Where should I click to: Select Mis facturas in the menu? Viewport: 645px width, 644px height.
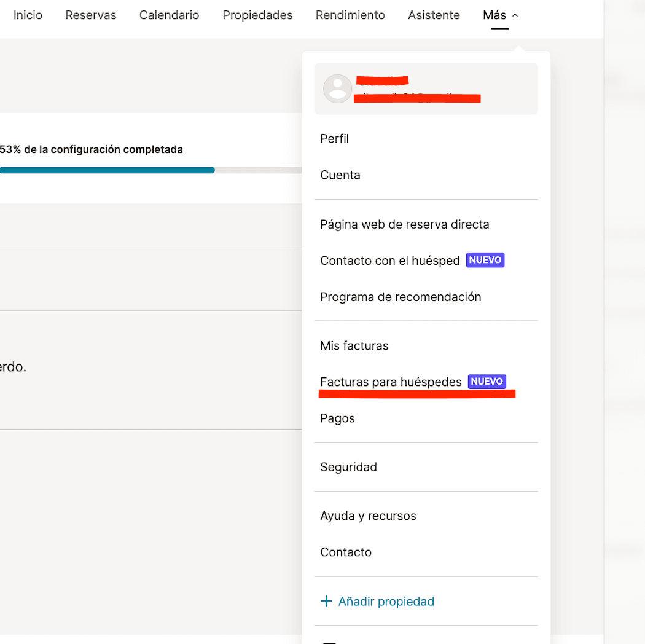pos(354,346)
